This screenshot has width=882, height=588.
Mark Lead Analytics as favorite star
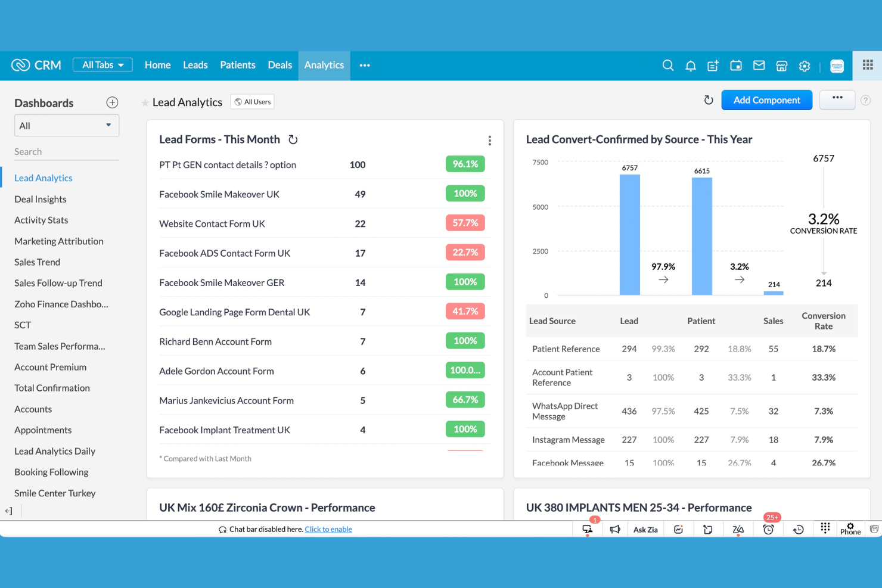point(145,102)
